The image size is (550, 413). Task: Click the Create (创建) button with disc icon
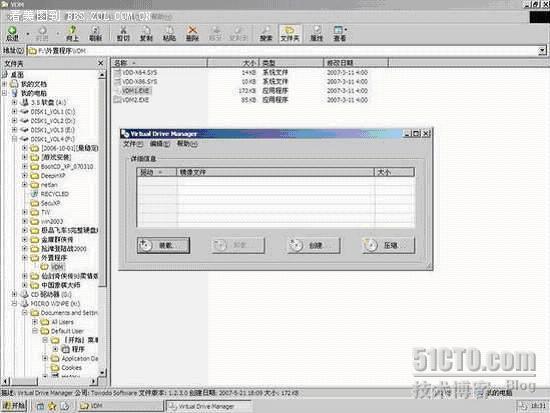(x=314, y=245)
